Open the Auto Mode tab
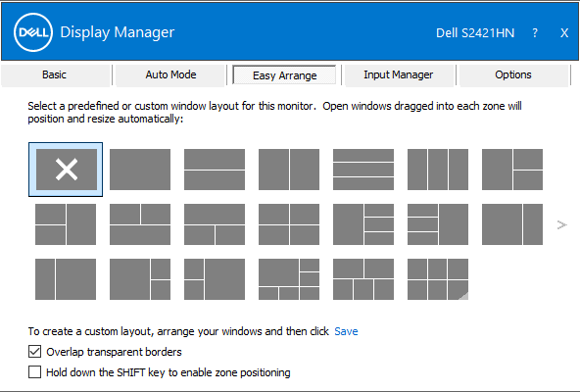Viewport: 580px width, 392px height. (170, 75)
